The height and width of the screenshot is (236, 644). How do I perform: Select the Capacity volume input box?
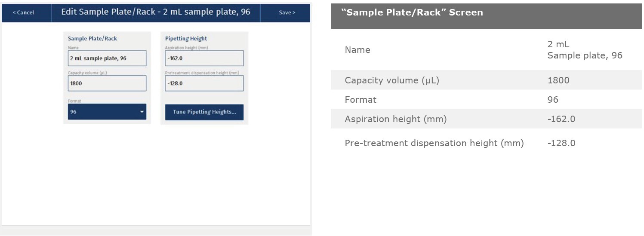click(107, 83)
